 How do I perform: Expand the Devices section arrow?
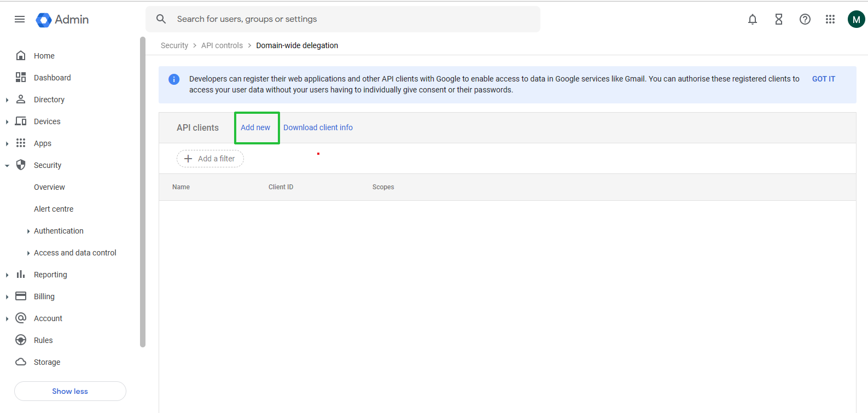tap(7, 121)
